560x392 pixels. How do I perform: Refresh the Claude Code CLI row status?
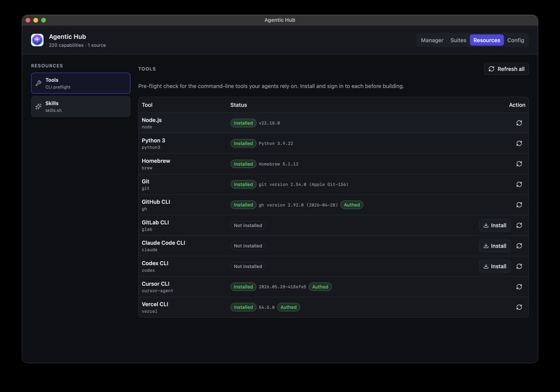[x=519, y=246]
